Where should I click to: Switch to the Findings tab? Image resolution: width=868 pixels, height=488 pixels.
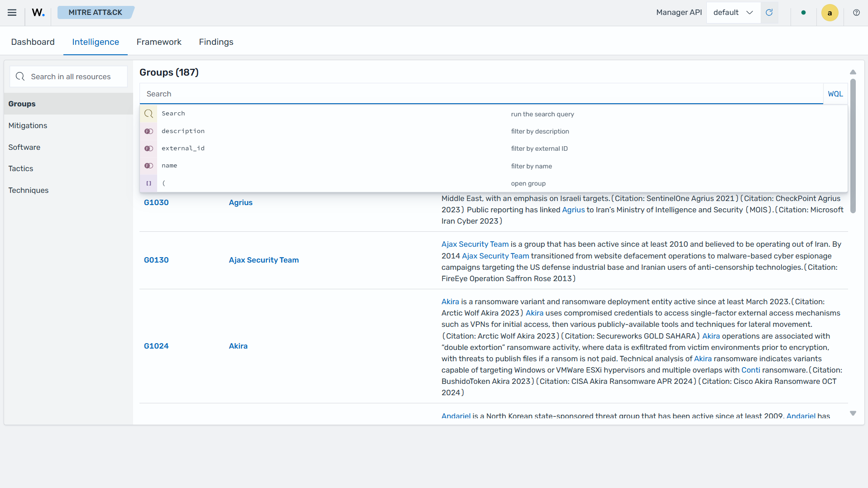[216, 42]
